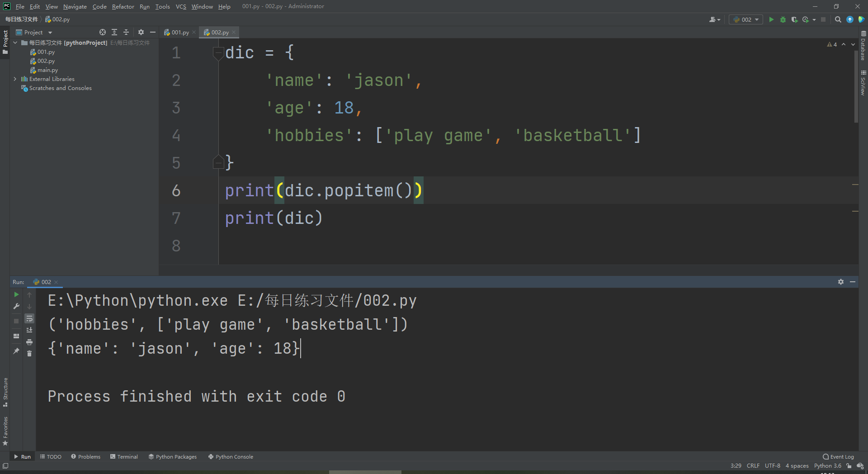This screenshot has height=474, width=868.
Task: Stop the process in Run panel
Action: (x=16, y=321)
